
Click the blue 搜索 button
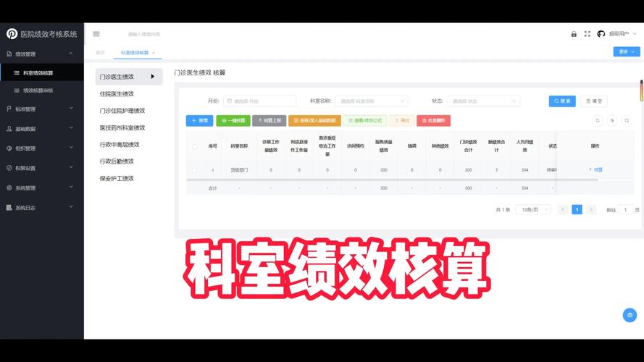coord(562,101)
